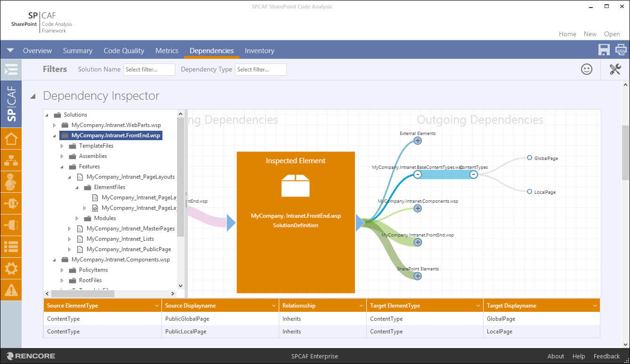This screenshot has height=364, width=630.
Task: Select the MyCompany_Intranet_Lists tree item
Action: 120,239
